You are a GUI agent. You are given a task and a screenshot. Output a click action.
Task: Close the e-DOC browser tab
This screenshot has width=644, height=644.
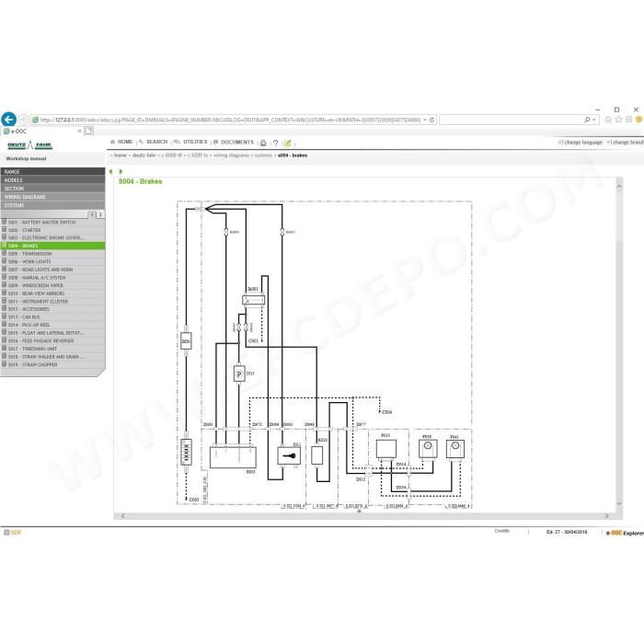[x=80, y=131]
